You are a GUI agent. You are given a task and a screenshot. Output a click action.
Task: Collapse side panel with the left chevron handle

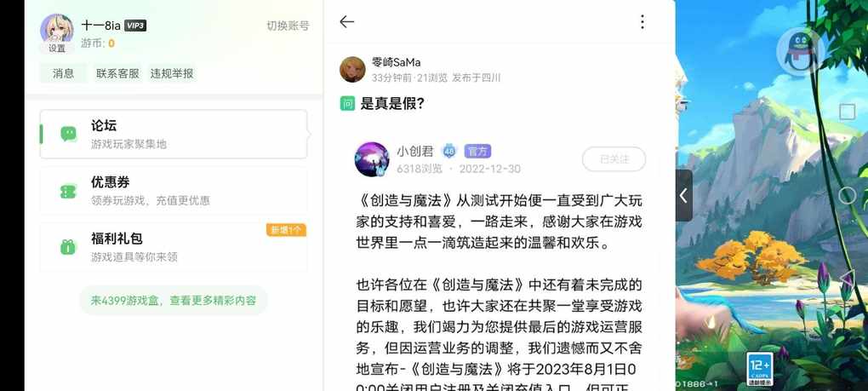tap(684, 196)
